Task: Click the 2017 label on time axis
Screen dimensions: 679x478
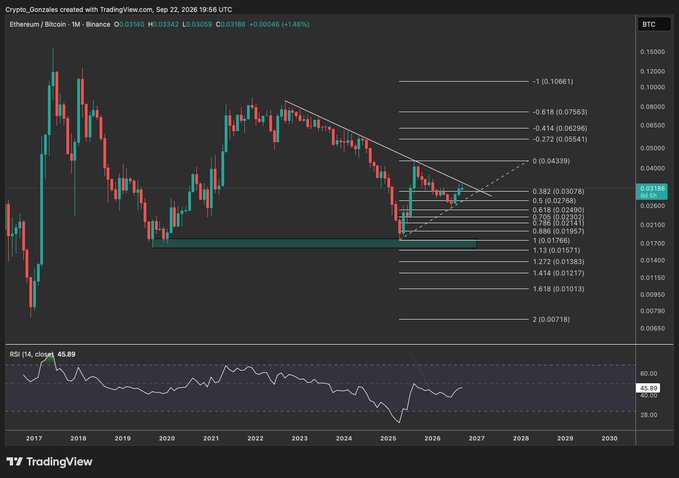Action: (34, 438)
